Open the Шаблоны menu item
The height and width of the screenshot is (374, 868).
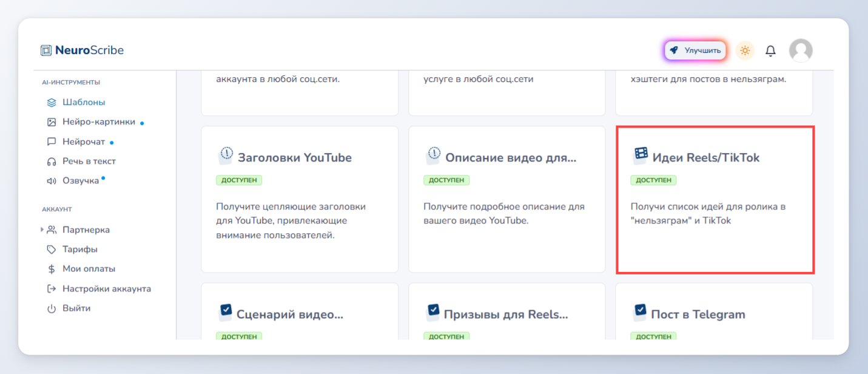pyautogui.click(x=84, y=103)
